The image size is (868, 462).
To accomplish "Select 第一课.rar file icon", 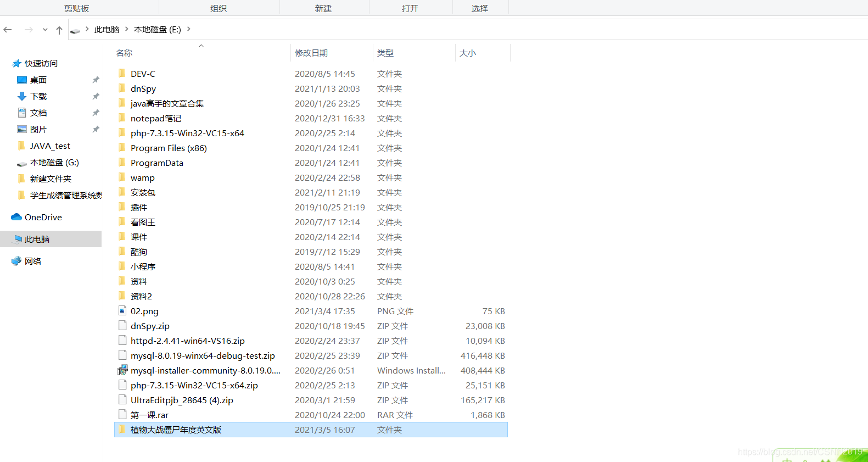I will click(x=122, y=414).
